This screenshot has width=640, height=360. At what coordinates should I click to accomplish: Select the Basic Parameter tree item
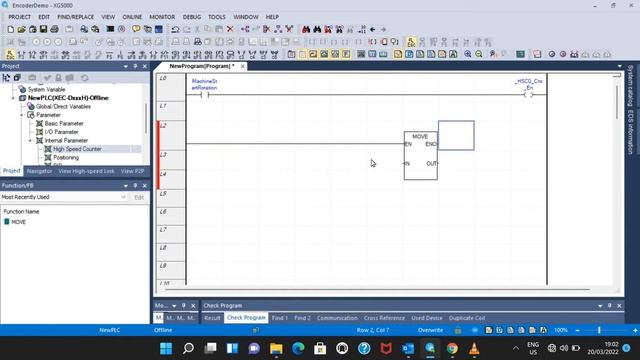(64, 123)
